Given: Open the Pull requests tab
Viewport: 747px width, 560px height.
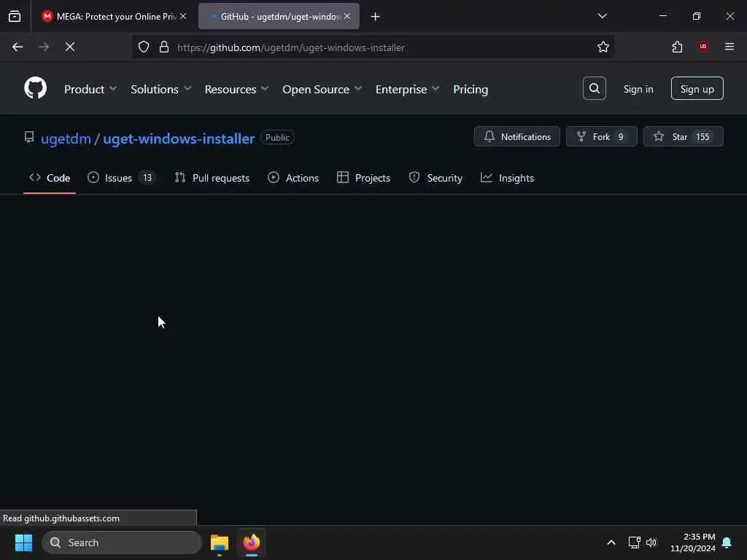Looking at the screenshot, I should 212,178.
